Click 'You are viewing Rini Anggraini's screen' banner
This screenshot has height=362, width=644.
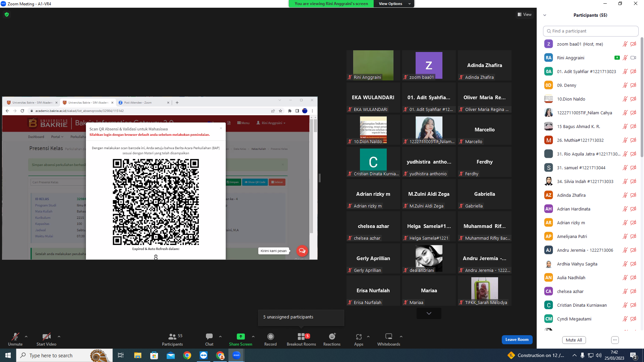(331, 4)
